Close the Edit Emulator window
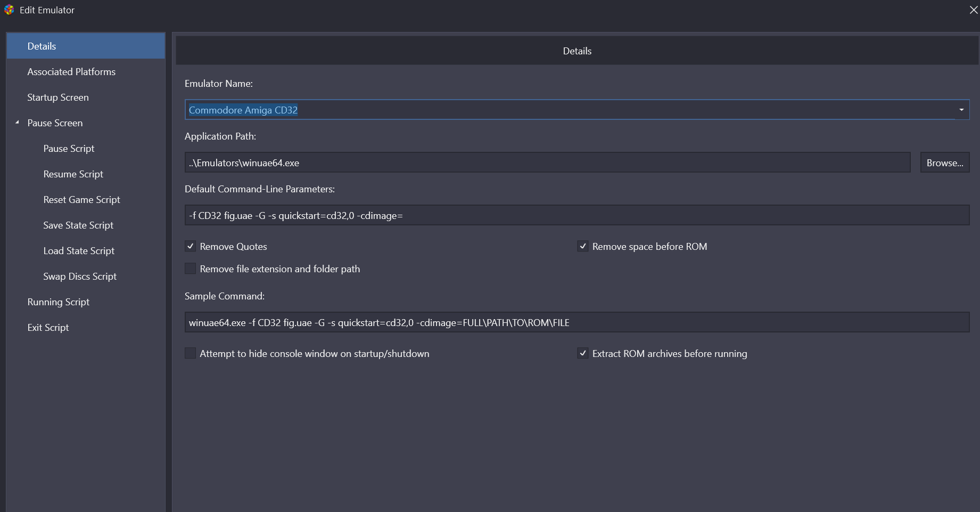Image resolution: width=980 pixels, height=512 pixels. 973,10
